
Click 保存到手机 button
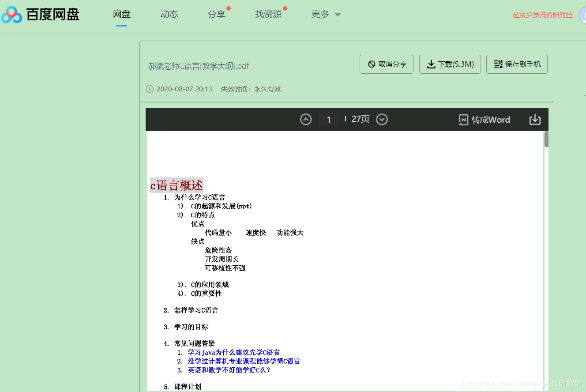pyautogui.click(x=517, y=64)
